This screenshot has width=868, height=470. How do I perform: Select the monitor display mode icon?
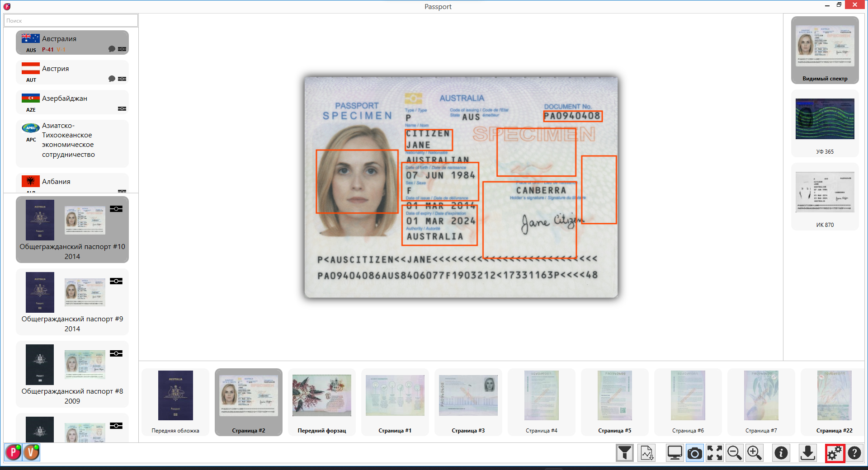675,452
